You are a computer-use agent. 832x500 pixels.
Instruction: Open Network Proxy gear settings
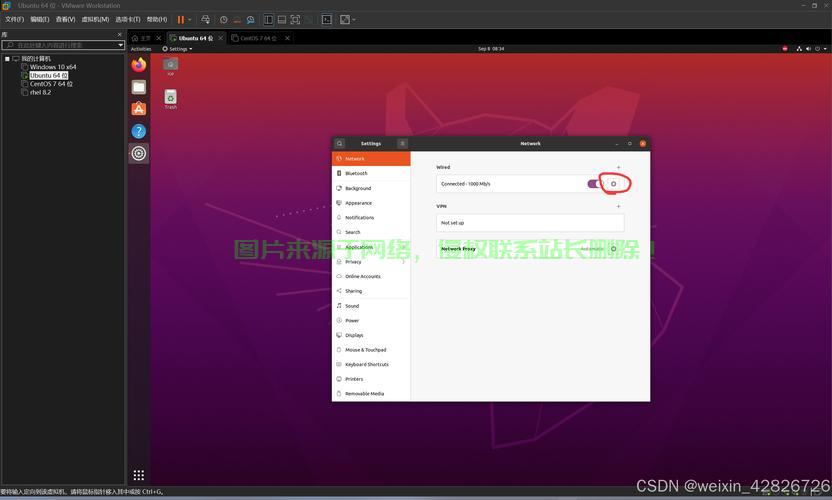tap(614, 248)
